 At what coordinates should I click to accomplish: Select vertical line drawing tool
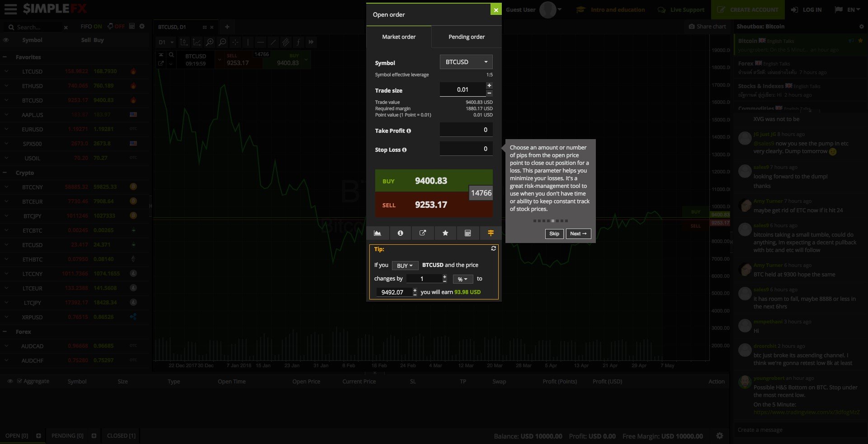point(248,42)
